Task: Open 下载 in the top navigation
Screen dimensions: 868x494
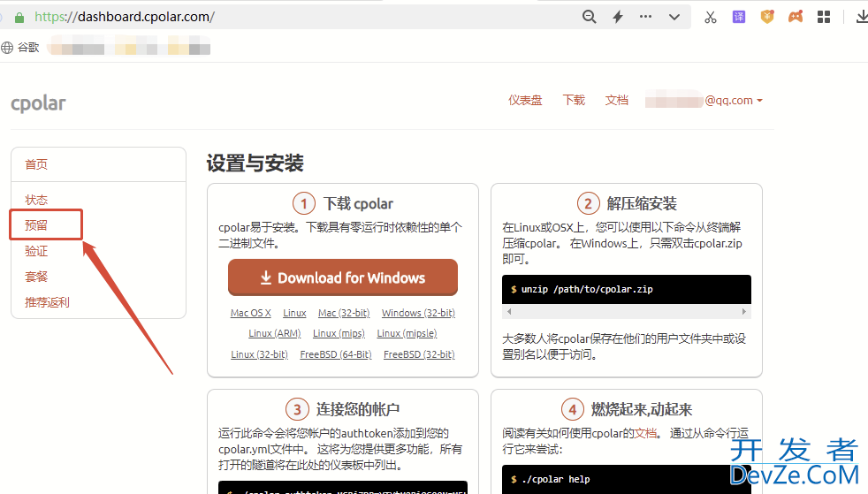Action: (x=574, y=100)
